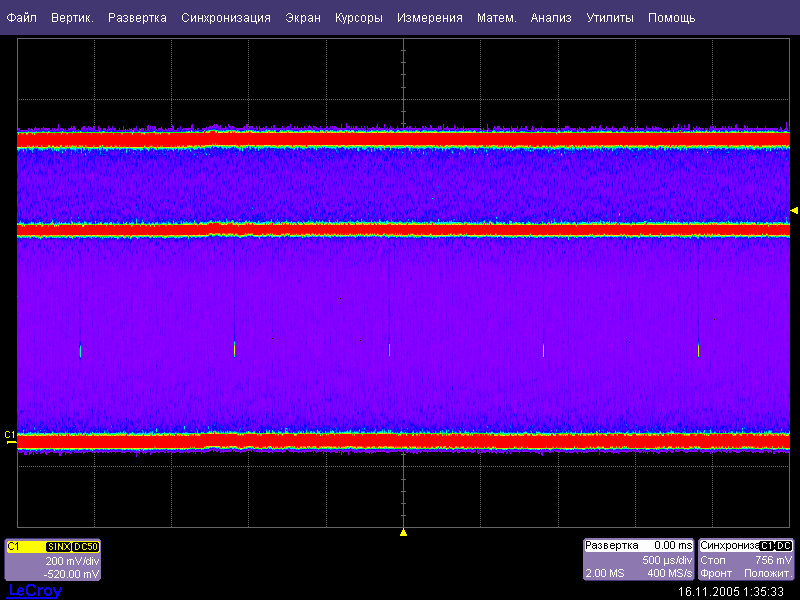
Task: Open the Синхронизация menu
Action: pos(226,18)
